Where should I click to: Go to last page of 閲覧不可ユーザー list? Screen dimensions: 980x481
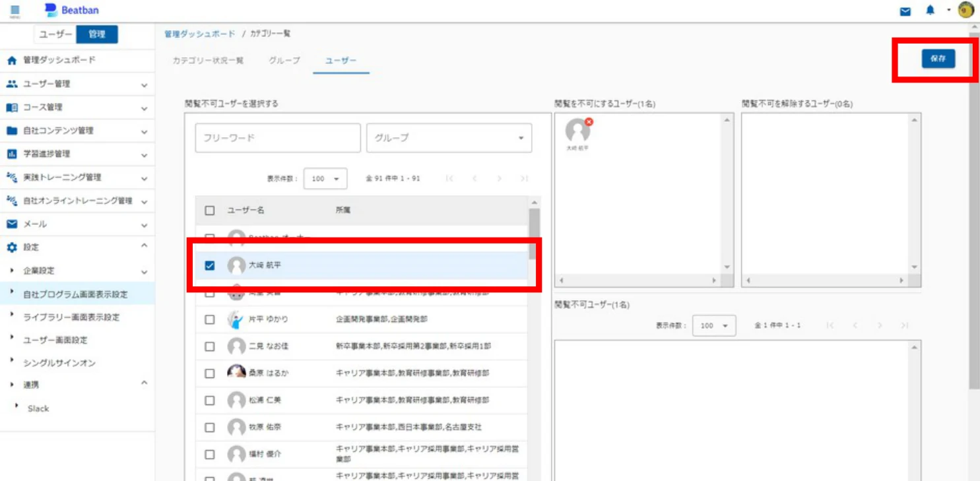coord(905,325)
